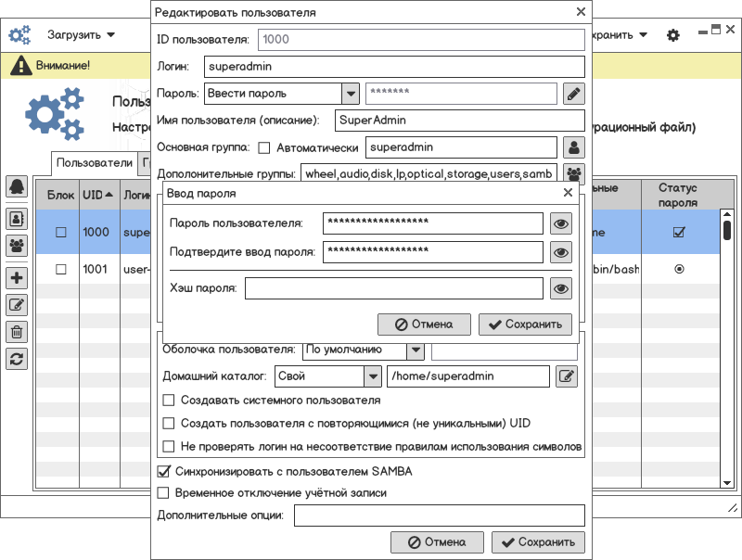Switch to the Пользователи tab

pos(95,162)
